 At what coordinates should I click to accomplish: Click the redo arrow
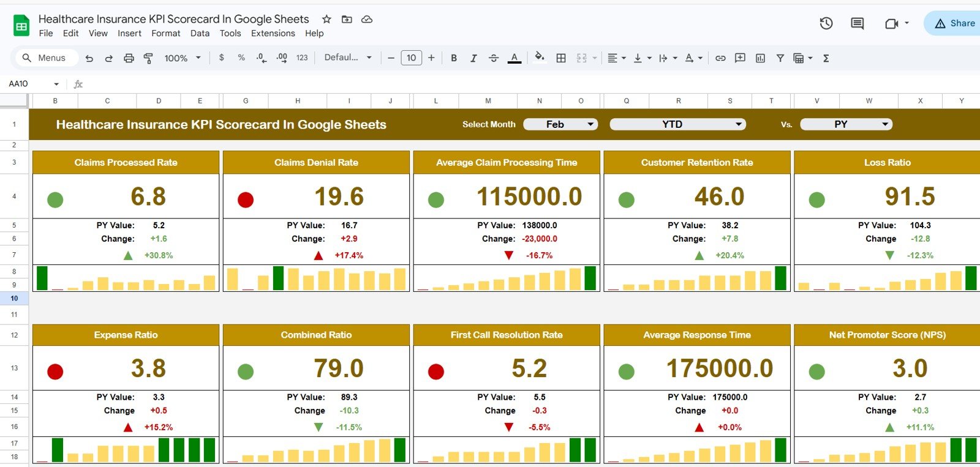point(109,58)
